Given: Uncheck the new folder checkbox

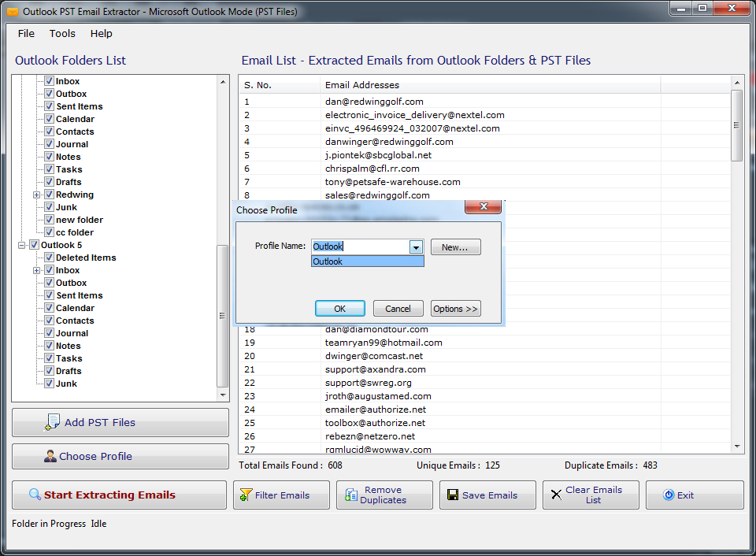Looking at the screenshot, I should [49, 220].
